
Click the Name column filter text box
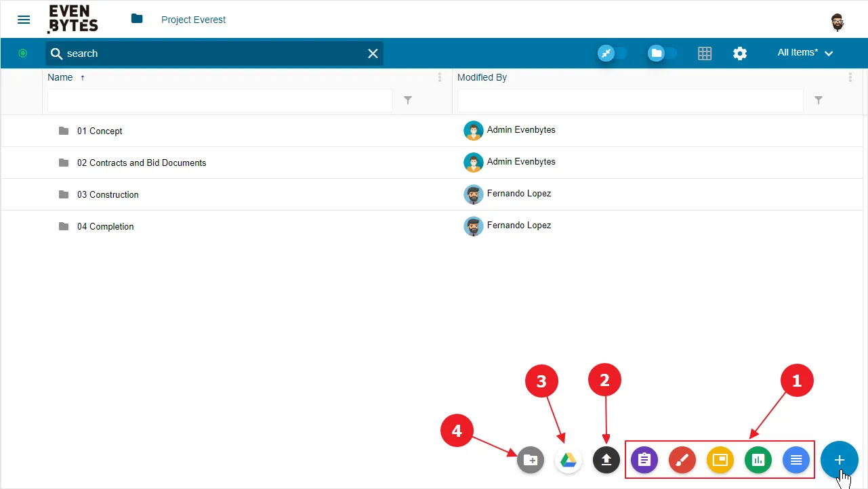click(220, 100)
